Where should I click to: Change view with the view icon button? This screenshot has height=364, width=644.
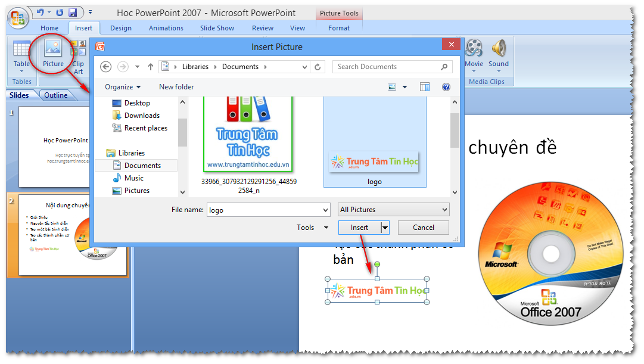click(x=392, y=87)
